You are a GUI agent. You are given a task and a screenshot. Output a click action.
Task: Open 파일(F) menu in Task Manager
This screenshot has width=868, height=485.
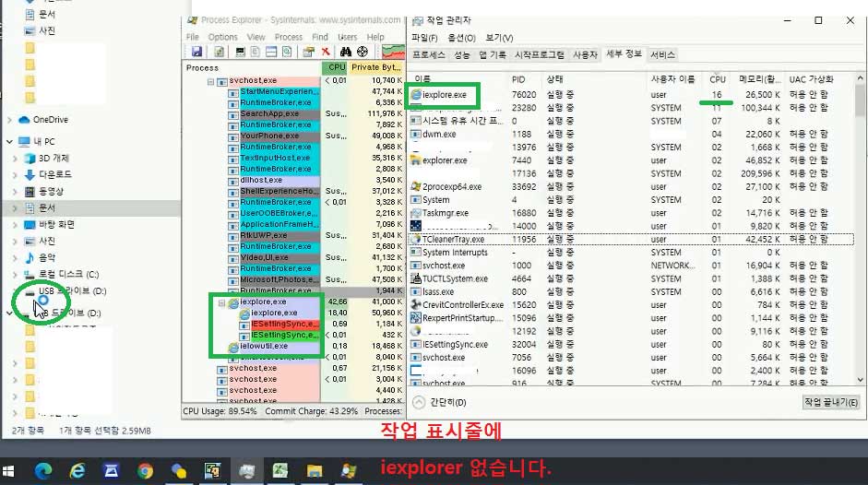coord(424,38)
